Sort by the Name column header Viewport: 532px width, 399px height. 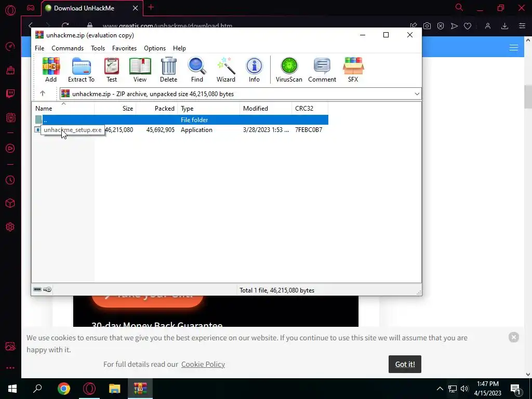[63, 109]
